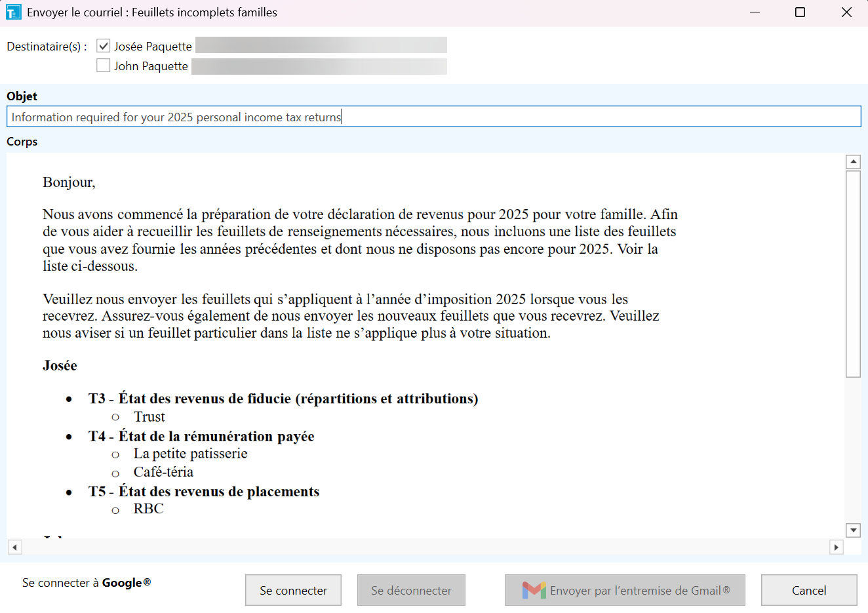This screenshot has width=868, height=613.
Task: Check the John Paquette recipient checkbox
Action: coord(103,66)
